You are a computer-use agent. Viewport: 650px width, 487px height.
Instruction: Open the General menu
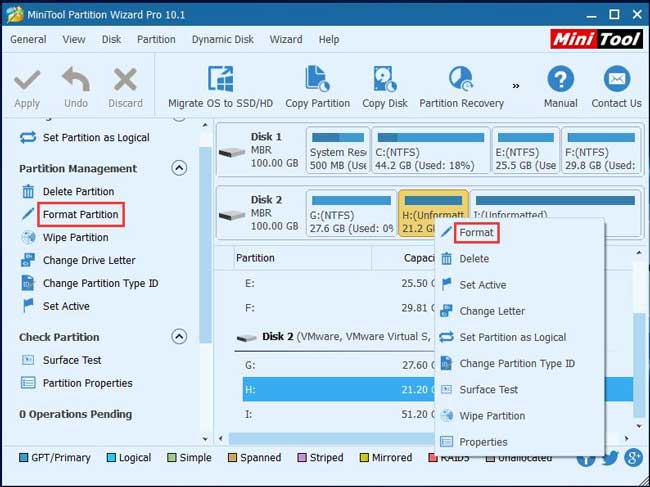coord(28,39)
